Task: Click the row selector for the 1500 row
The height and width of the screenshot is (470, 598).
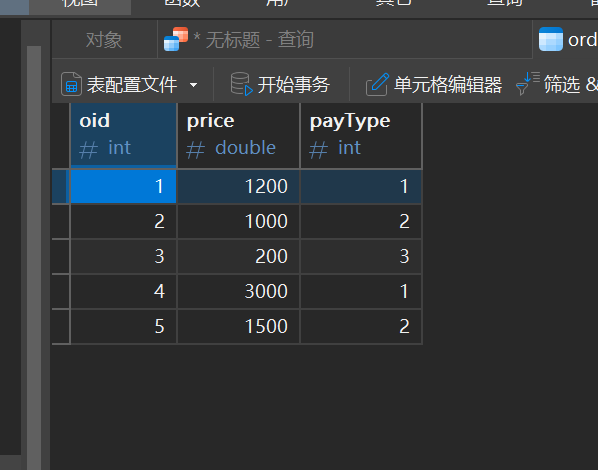Action: [x=61, y=327]
